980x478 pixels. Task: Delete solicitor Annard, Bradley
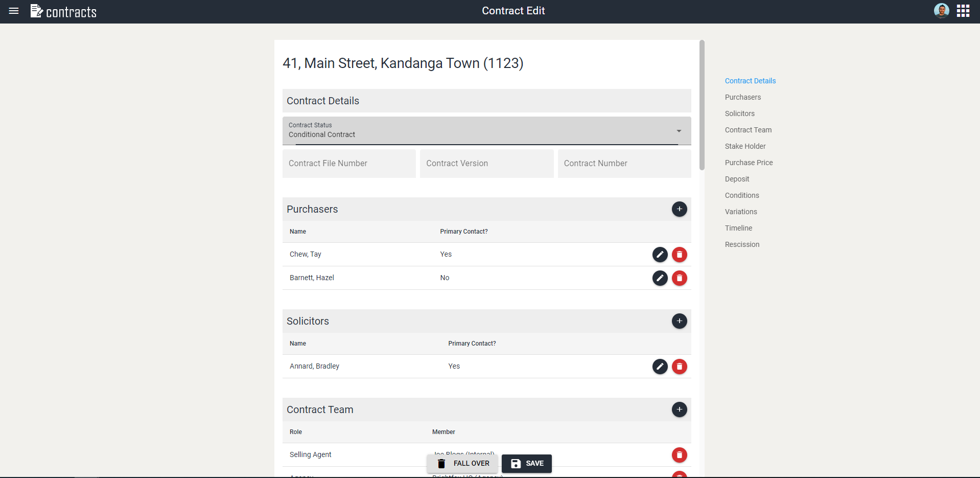pos(679,367)
